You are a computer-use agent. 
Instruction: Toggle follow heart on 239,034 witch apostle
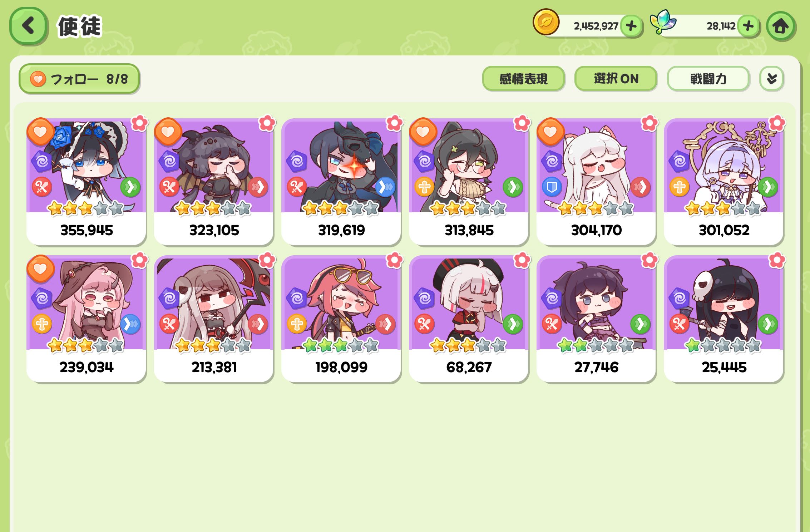tap(40, 269)
